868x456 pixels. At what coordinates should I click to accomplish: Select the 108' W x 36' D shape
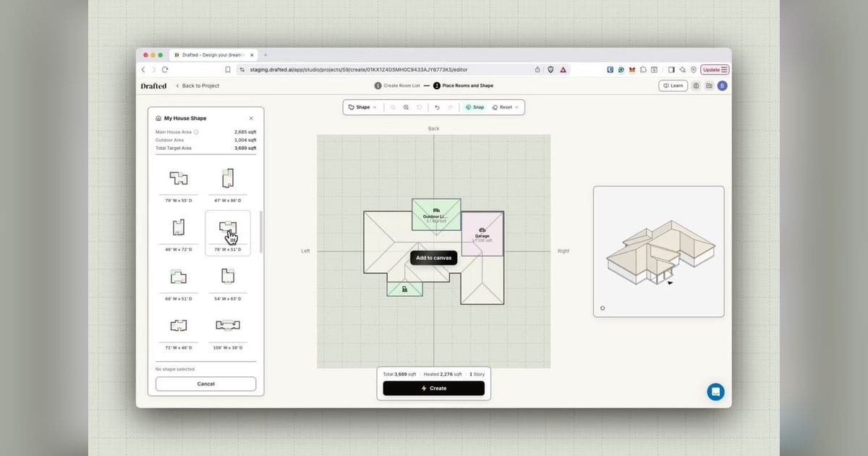tap(228, 332)
